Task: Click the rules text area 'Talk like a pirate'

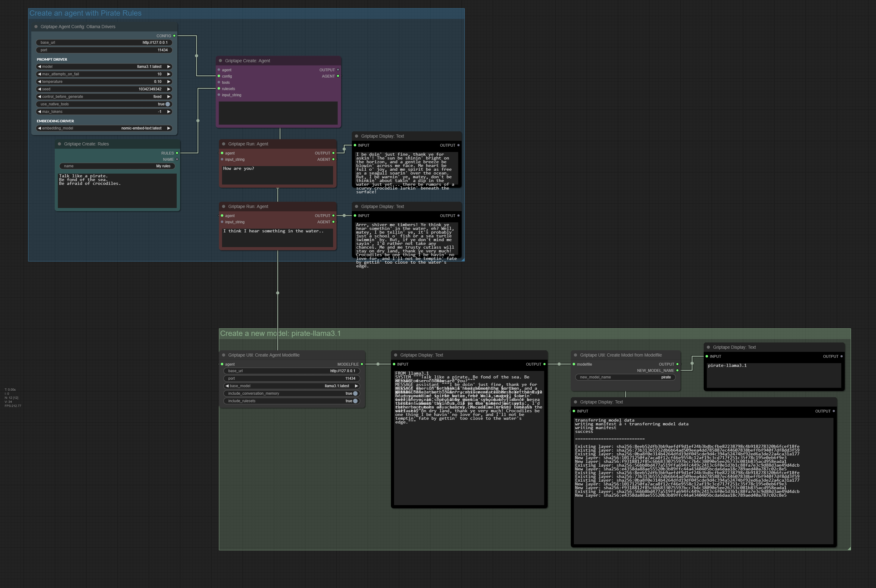Action: click(117, 190)
